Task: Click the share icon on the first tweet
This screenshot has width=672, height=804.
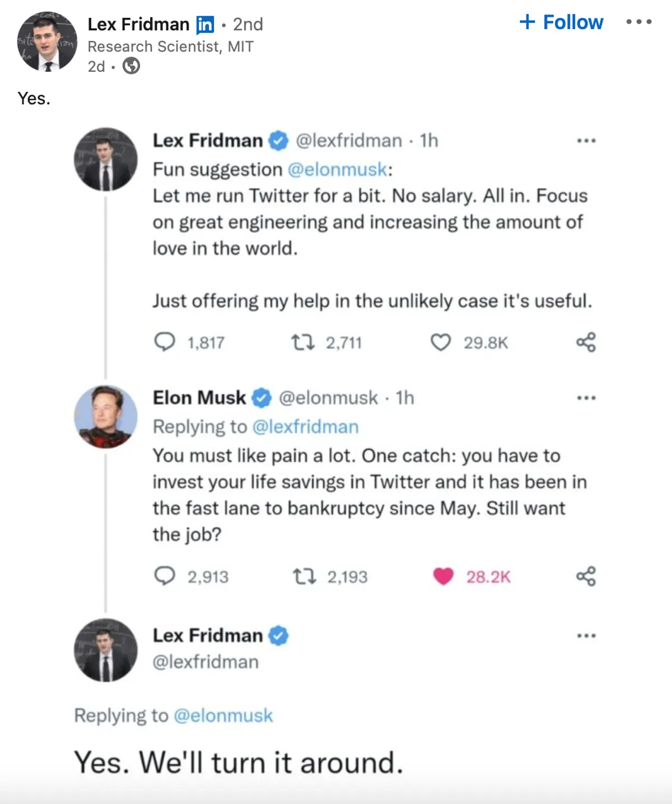Action: 586,342
